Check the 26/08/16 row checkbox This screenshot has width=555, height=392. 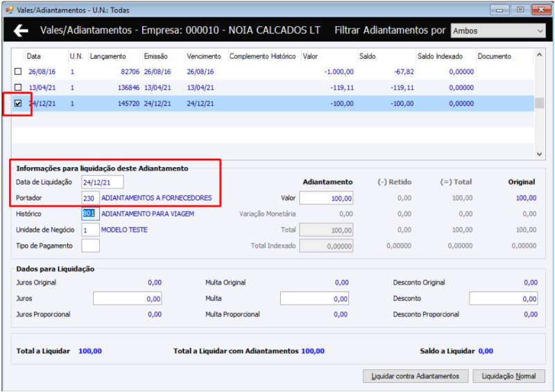pos(18,71)
